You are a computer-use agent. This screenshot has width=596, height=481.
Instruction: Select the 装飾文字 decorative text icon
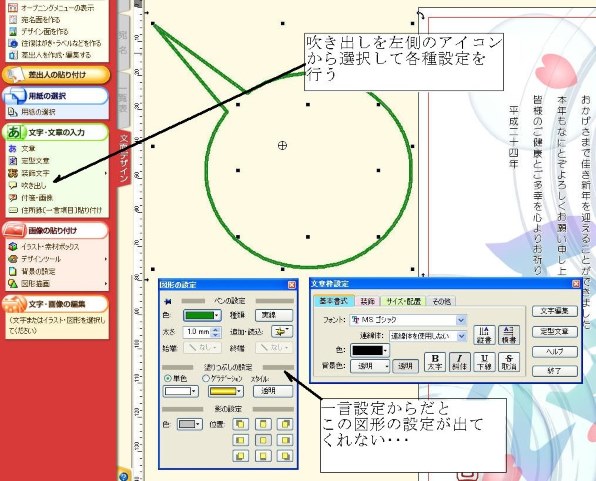click(13, 173)
